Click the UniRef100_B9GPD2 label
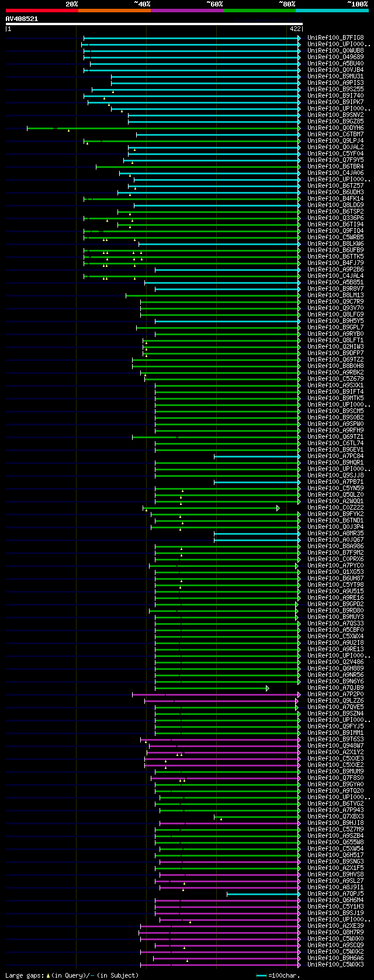The width and height of the screenshot is (374, 980). [335, 604]
